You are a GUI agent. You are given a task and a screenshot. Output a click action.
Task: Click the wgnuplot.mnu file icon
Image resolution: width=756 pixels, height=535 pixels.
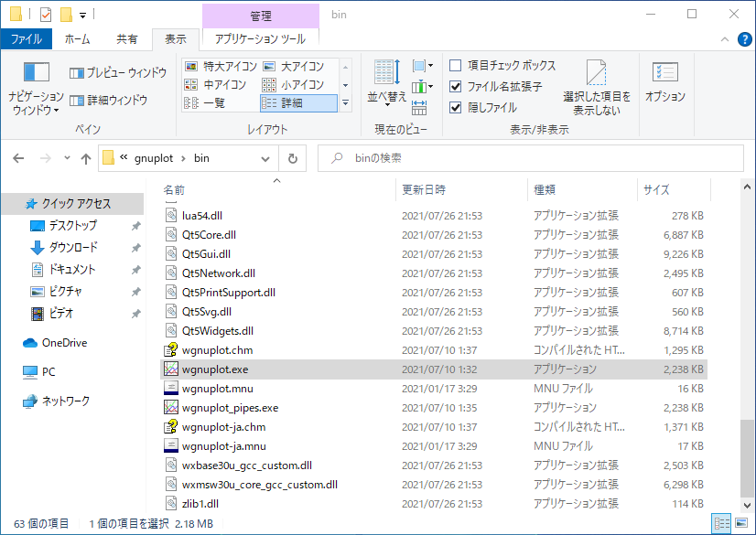tap(171, 389)
